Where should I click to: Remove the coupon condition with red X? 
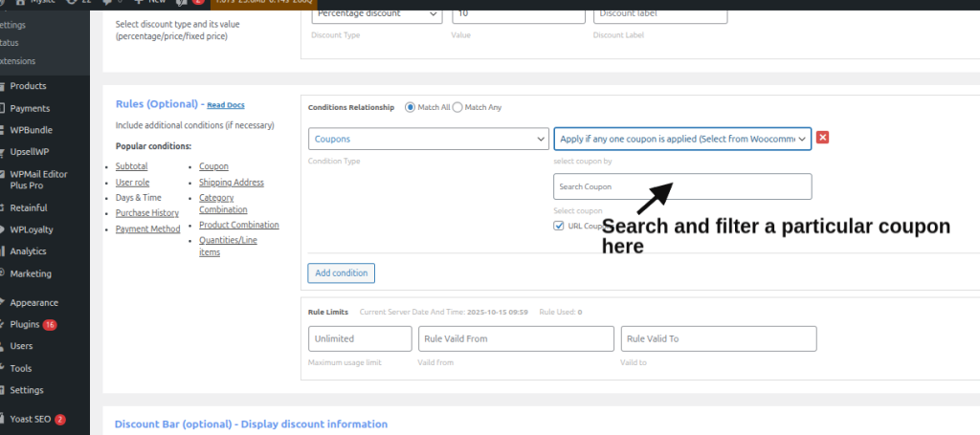click(x=822, y=138)
